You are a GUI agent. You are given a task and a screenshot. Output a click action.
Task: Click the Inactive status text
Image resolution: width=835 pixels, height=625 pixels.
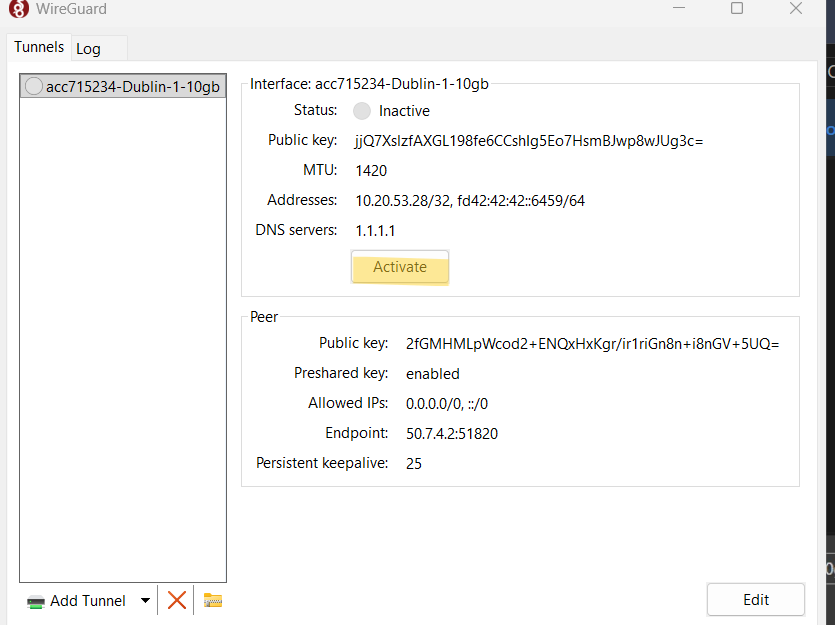pos(404,111)
